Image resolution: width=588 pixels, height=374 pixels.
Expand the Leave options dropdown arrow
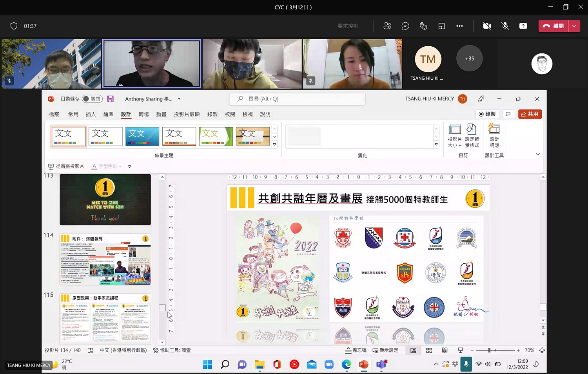574,26
